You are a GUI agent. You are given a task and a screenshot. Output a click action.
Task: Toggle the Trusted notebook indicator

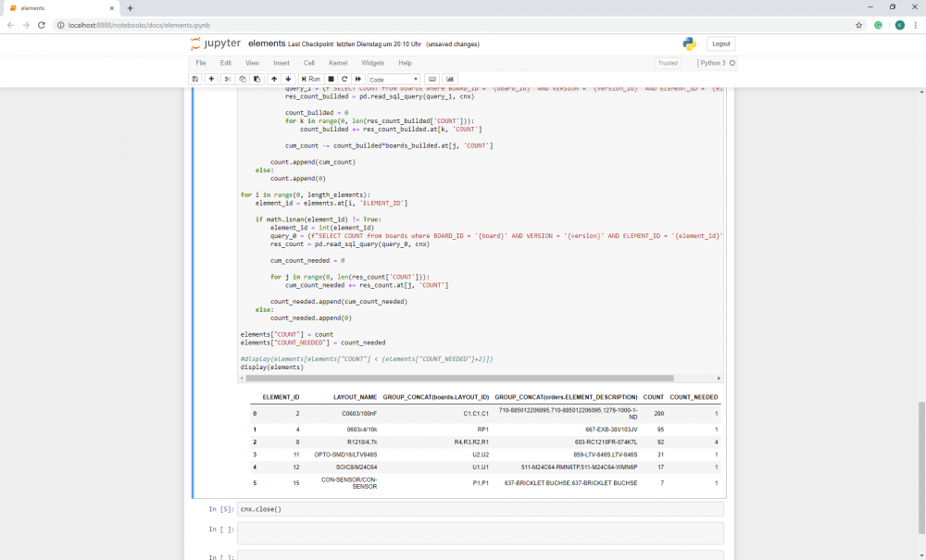click(x=667, y=63)
